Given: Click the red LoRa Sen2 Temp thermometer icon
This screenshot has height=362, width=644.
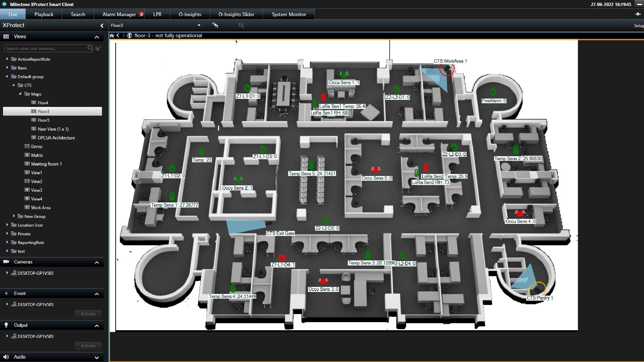Looking at the screenshot, I should pos(426,167).
